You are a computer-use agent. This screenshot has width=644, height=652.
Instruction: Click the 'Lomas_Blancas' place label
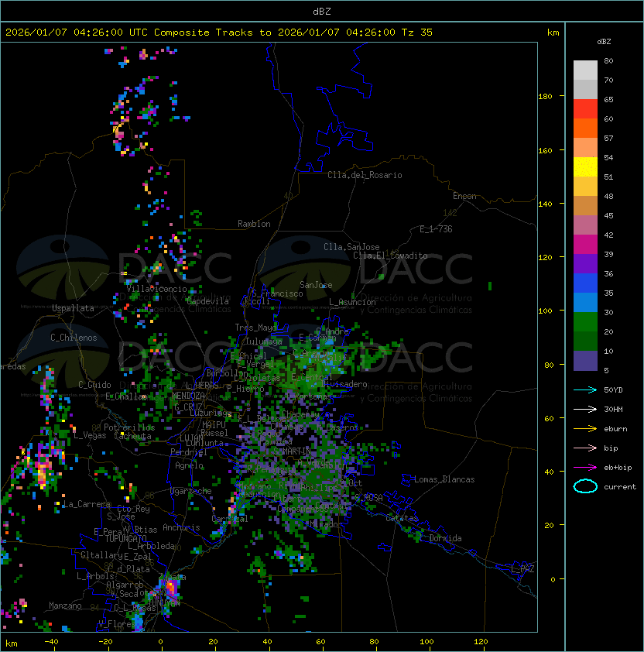click(x=444, y=479)
